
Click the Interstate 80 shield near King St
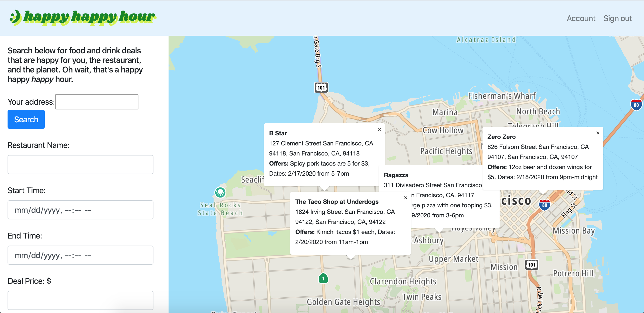(544, 205)
